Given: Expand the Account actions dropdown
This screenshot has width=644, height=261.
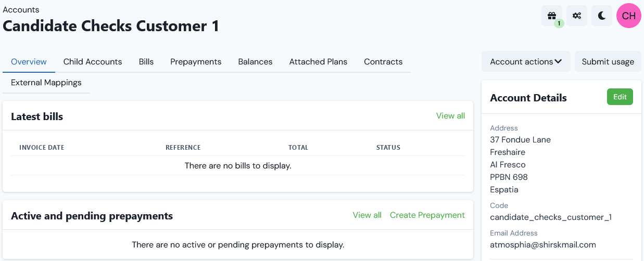Looking at the screenshot, I should click(526, 61).
